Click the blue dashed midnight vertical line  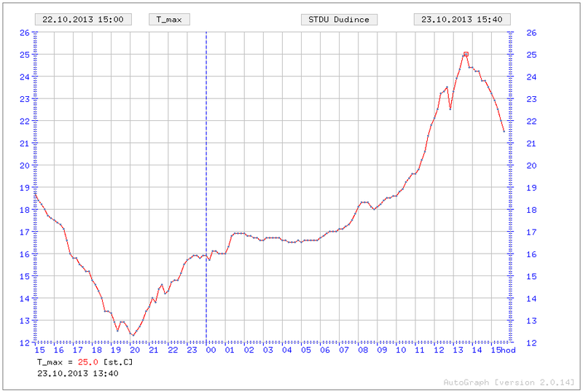point(206,182)
